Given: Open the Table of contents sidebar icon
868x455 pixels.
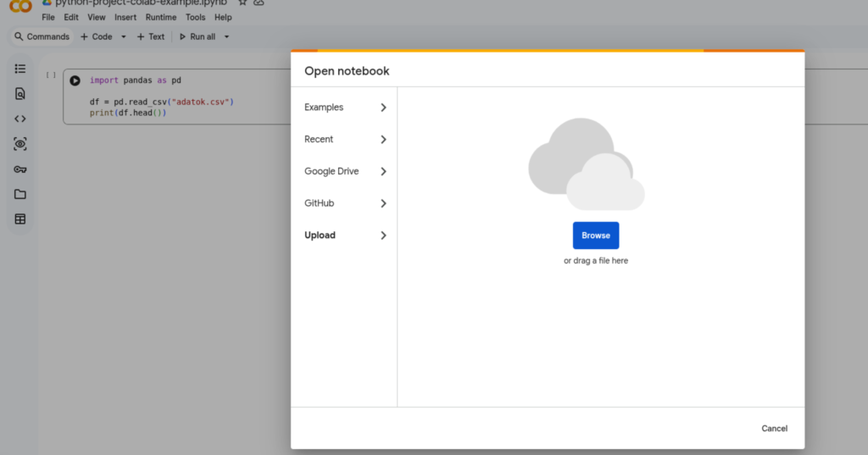Looking at the screenshot, I should [20, 69].
